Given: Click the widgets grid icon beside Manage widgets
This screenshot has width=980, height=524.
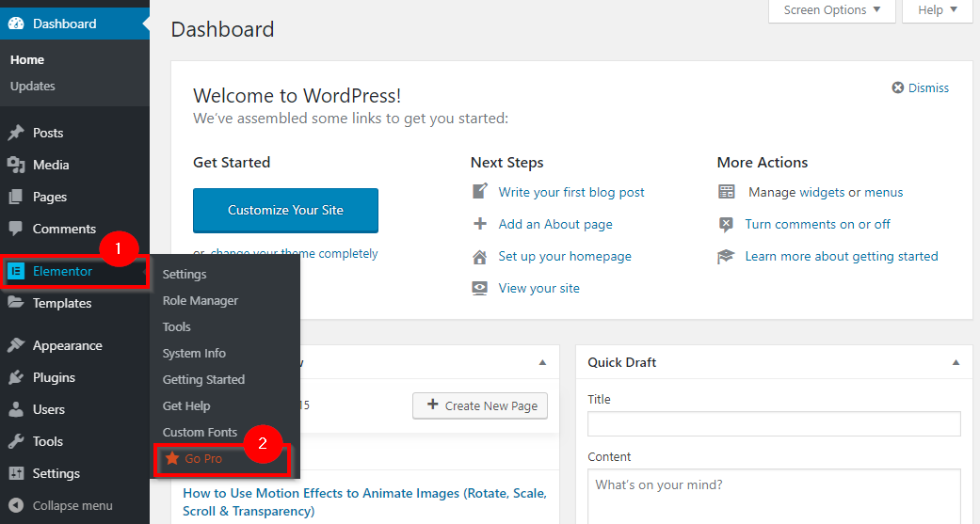Looking at the screenshot, I should click(726, 192).
